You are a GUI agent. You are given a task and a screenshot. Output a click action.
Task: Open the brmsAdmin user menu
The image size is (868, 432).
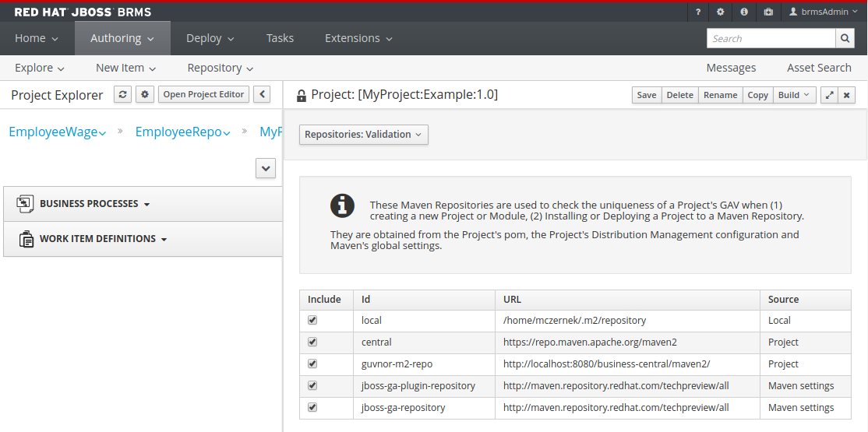coord(823,12)
